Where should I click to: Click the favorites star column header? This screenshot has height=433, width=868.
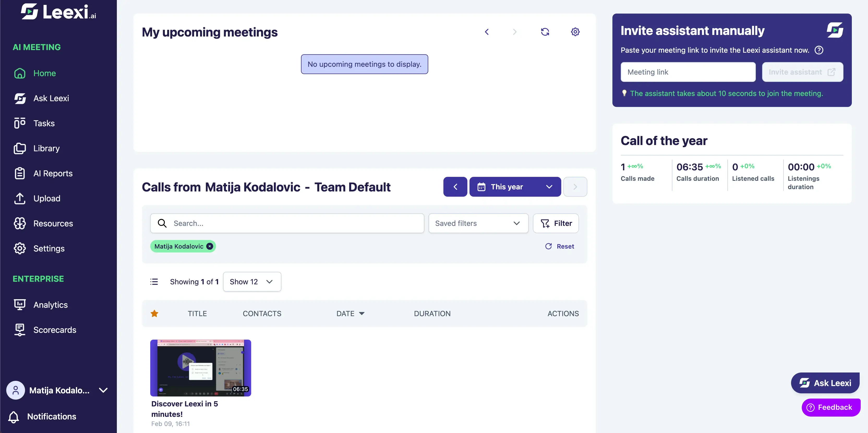(154, 313)
